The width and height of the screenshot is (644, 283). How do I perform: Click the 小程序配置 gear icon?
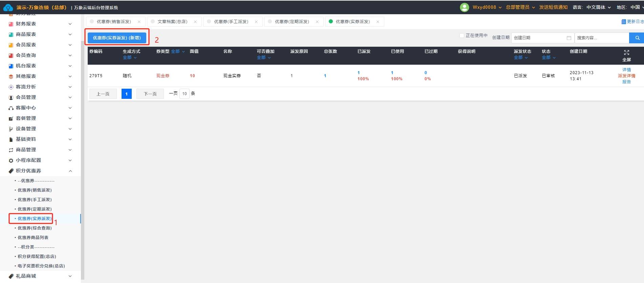coord(11,160)
